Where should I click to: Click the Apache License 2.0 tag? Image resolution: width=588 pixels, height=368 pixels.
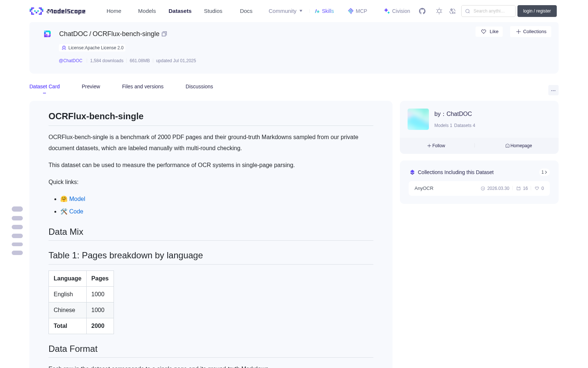click(x=92, y=48)
